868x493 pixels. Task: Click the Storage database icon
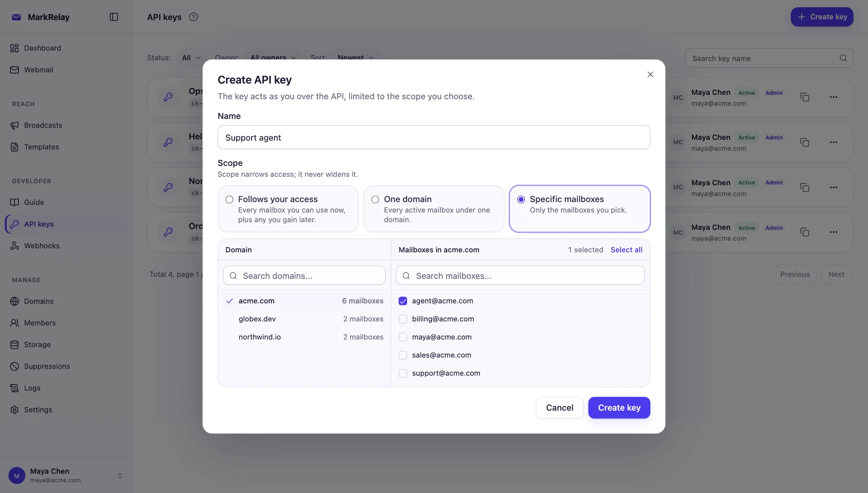click(x=14, y=345)
